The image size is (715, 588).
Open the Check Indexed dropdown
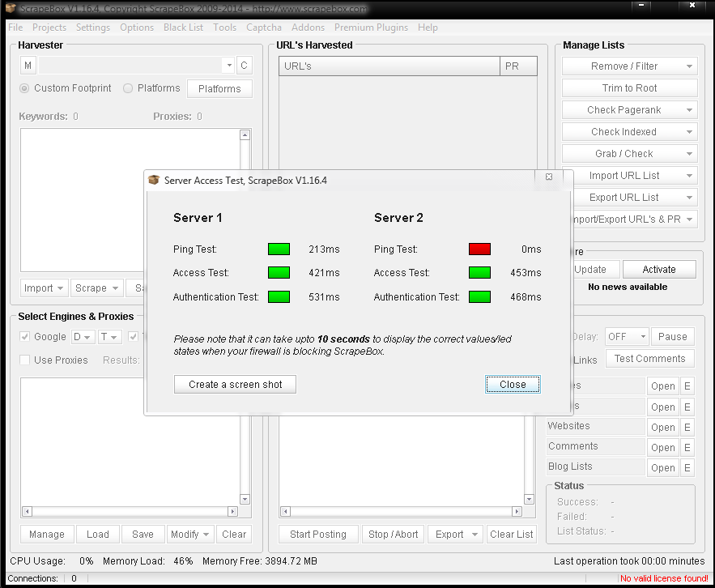(630, 132)
